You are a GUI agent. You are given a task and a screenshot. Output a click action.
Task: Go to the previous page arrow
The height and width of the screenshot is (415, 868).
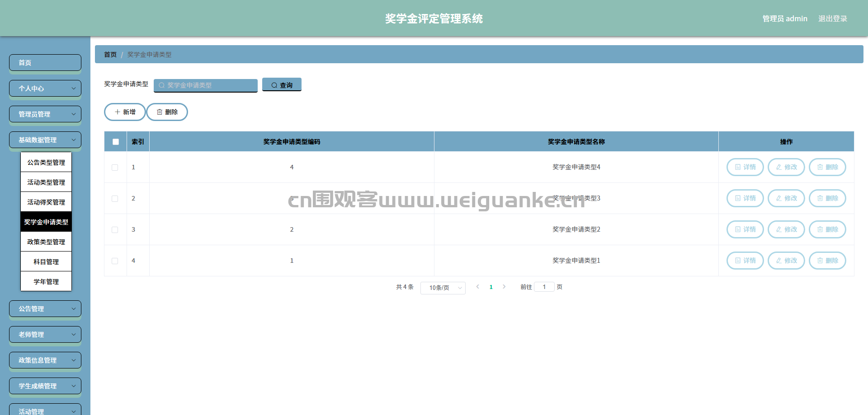[477, 287]
